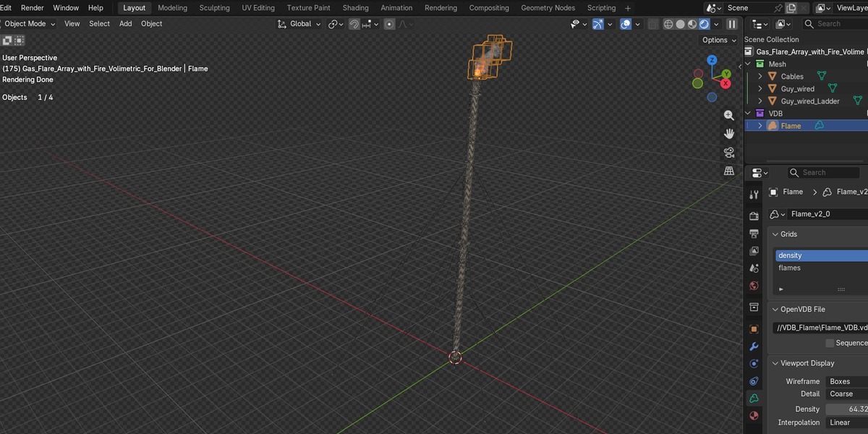Open the Modifiers wrench tab in properties

[754, 346]
